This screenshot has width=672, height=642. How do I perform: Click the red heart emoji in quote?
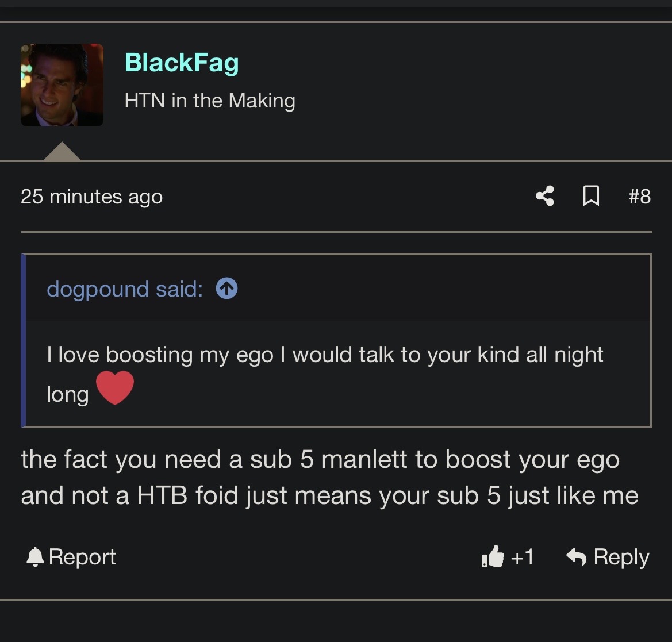coord(115,388)
